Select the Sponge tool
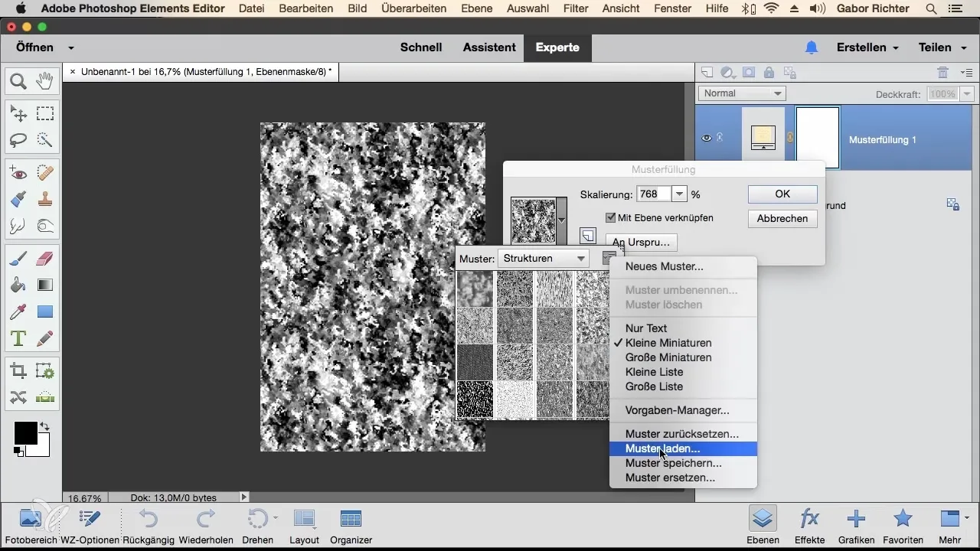This screenshot has height=551, width=980. click(45, 226)
